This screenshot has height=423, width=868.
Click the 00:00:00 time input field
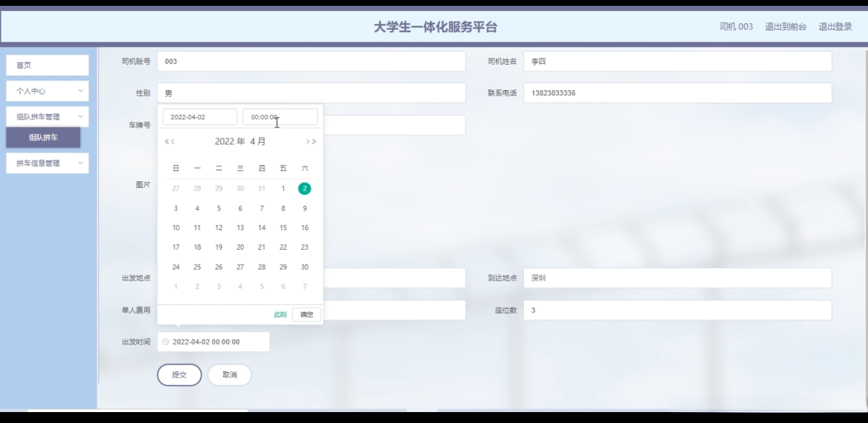coord(279,116)
